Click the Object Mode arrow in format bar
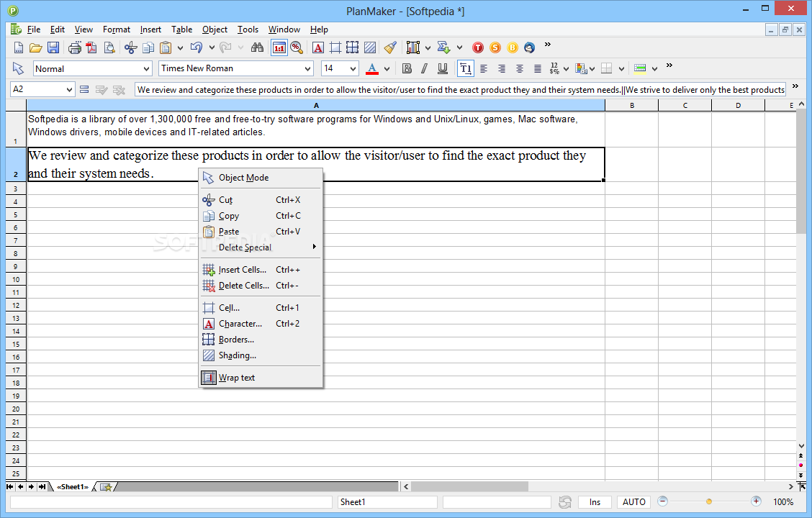 pos(18,68)
